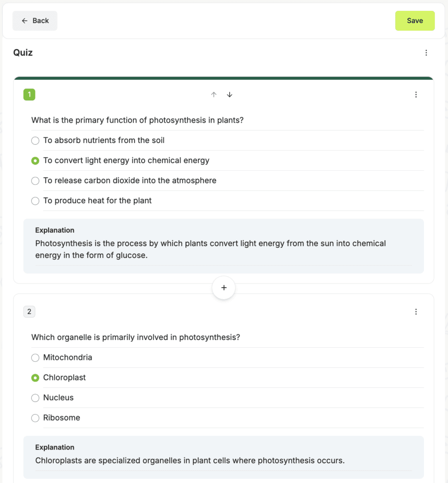Go back using the Back button
The image size is (448, 483).
click(x=35, y=21)
